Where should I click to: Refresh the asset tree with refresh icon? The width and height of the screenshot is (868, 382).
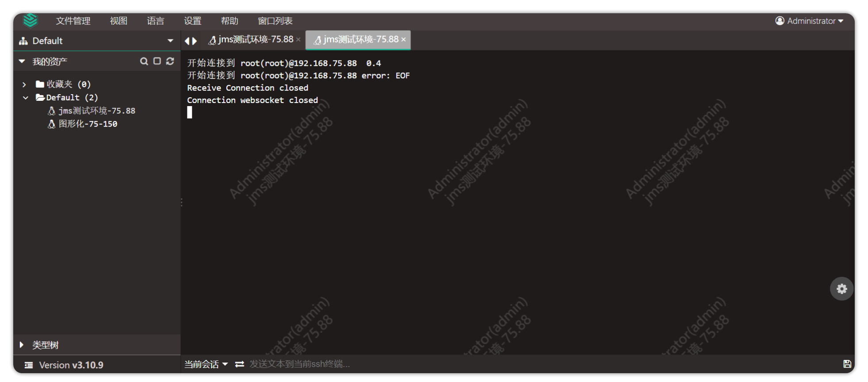(x=170, y=61)
